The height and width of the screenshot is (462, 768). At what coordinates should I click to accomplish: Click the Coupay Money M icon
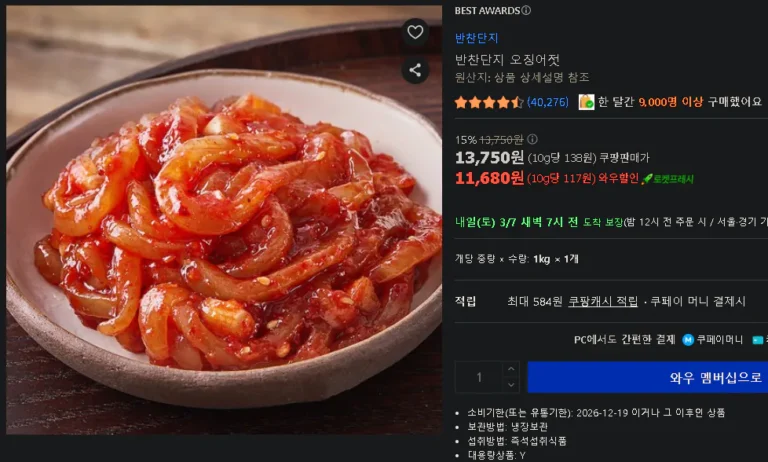(688, 340)
